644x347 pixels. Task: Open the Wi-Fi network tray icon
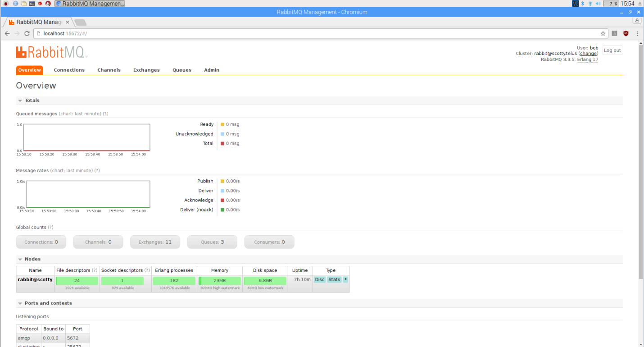point(590,4)
